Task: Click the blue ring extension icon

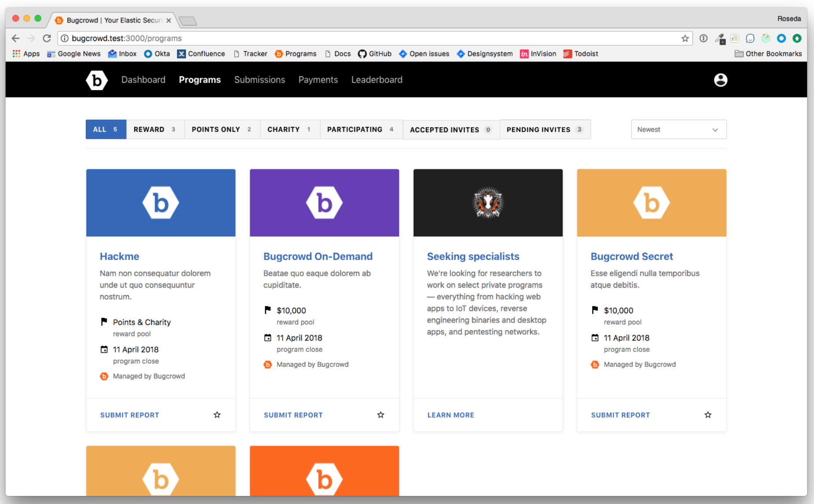Action: coord(781,38)
